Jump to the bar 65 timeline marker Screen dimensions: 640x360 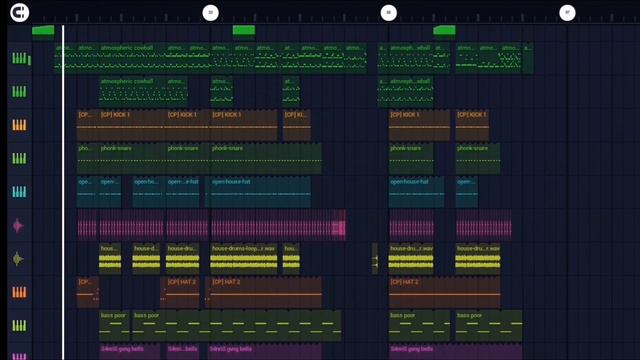pyautogui.click(x=389, y=13)
